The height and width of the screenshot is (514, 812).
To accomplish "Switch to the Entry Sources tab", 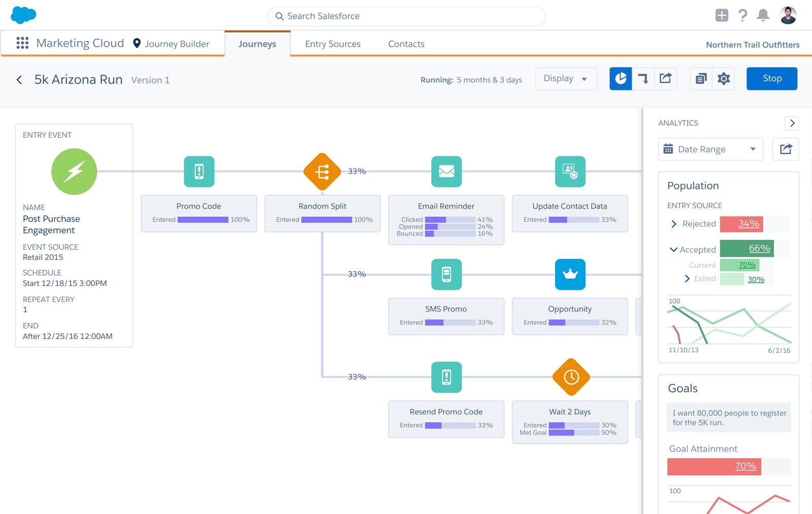I will [x=333, y=44].
